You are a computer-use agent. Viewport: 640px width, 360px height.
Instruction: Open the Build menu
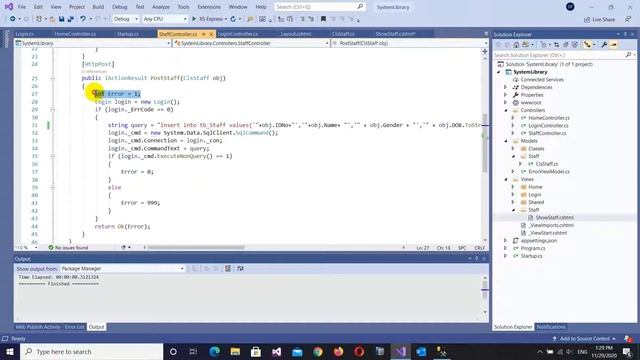point(98,7)
